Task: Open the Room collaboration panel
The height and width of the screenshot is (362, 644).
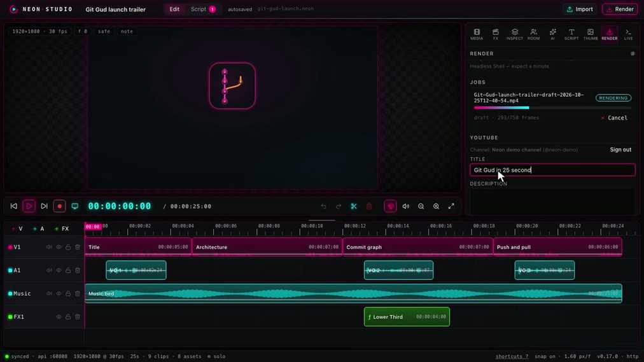Action: (533, 34)
